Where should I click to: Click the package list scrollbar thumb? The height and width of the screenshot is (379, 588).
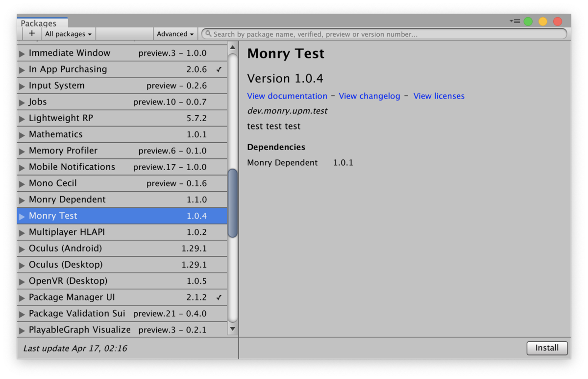233,203
